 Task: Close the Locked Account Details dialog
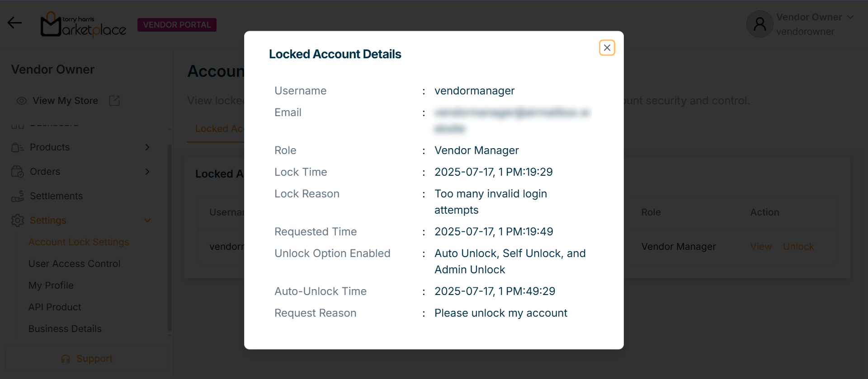607,48
